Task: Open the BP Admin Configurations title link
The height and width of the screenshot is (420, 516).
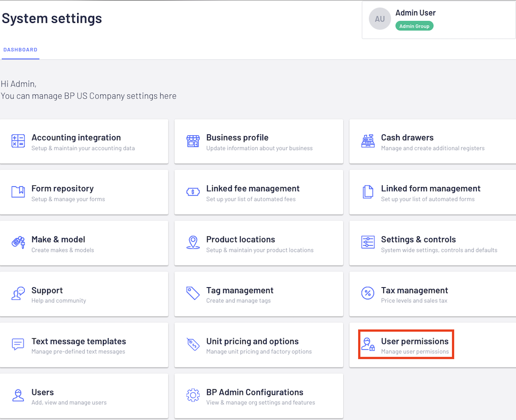Action: coord(255,392)
